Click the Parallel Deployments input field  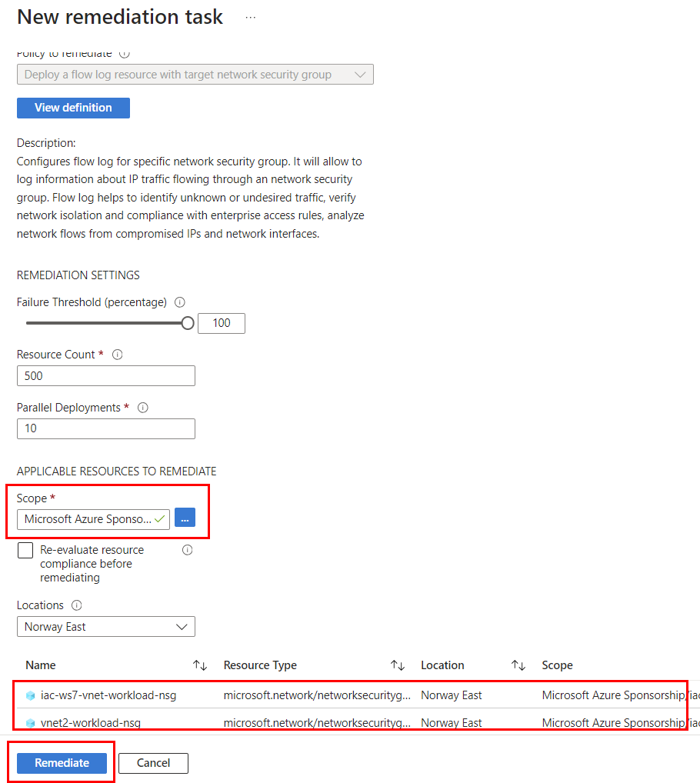(x=106, y=428)
